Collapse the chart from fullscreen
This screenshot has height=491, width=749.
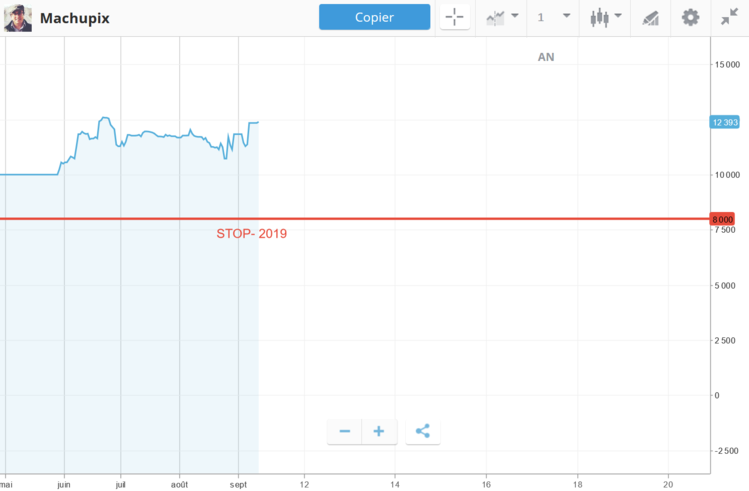tap(729, 17)
